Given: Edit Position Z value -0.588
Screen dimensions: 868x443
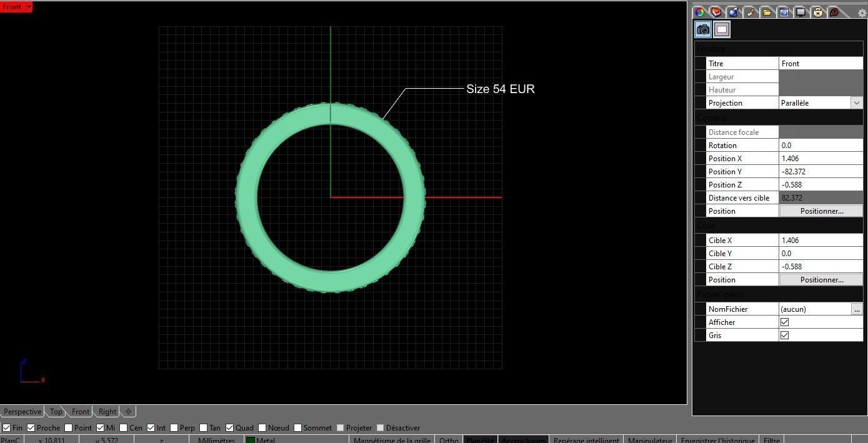Looking at the screenshot, I should click(821, 185).
